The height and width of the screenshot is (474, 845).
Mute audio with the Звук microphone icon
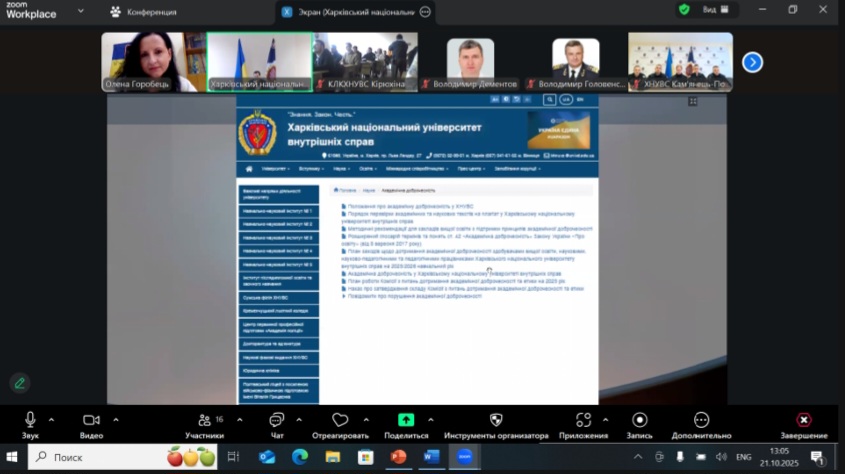coord(30,420)
